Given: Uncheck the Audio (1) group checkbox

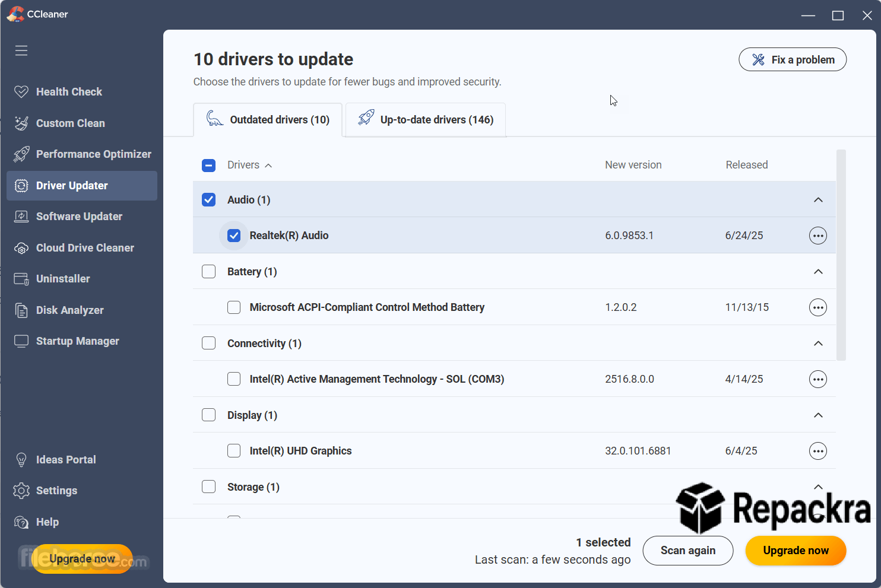Looking at the screenshot, I should tap(209, 200).
